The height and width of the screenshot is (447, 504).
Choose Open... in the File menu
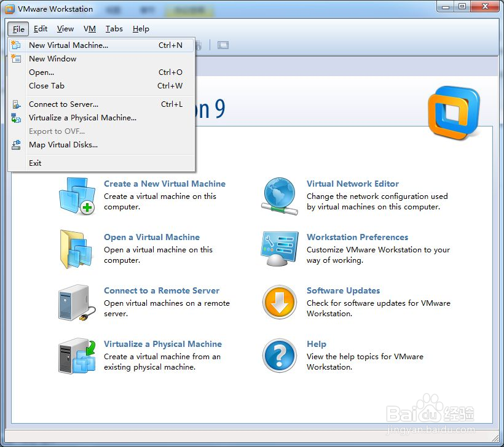(x=101, y=72)
